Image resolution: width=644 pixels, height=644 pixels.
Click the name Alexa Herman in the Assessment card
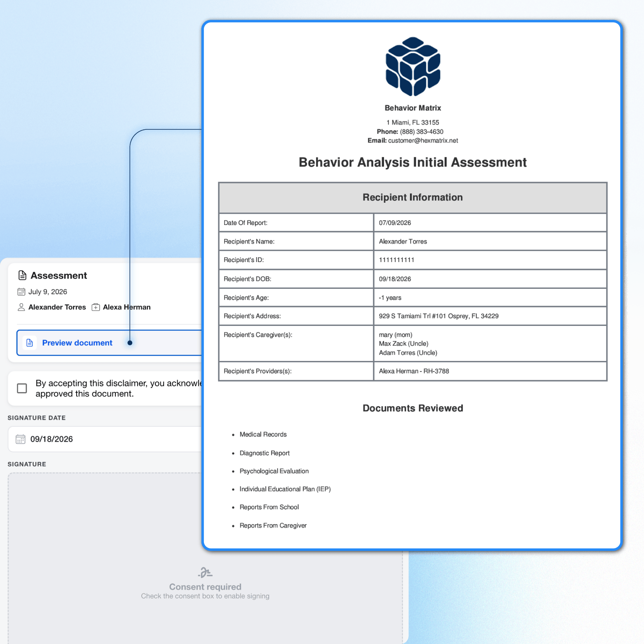click(x=127, y=307)
